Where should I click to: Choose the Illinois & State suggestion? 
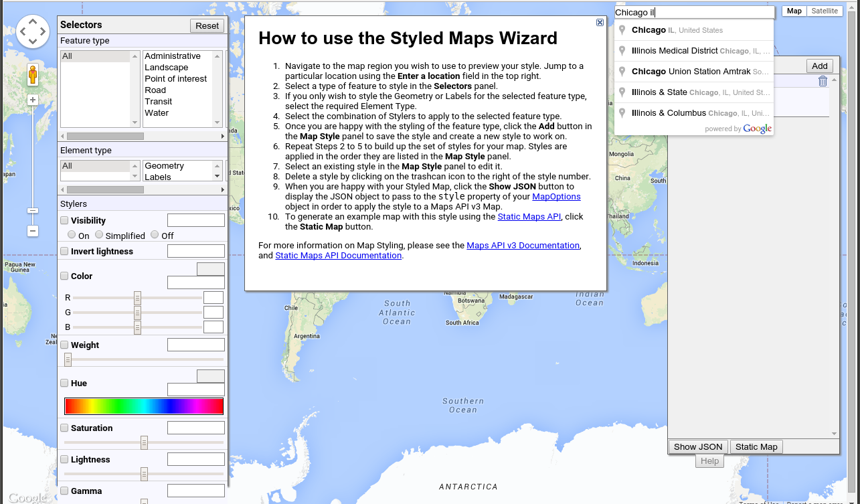pos(694,92)
